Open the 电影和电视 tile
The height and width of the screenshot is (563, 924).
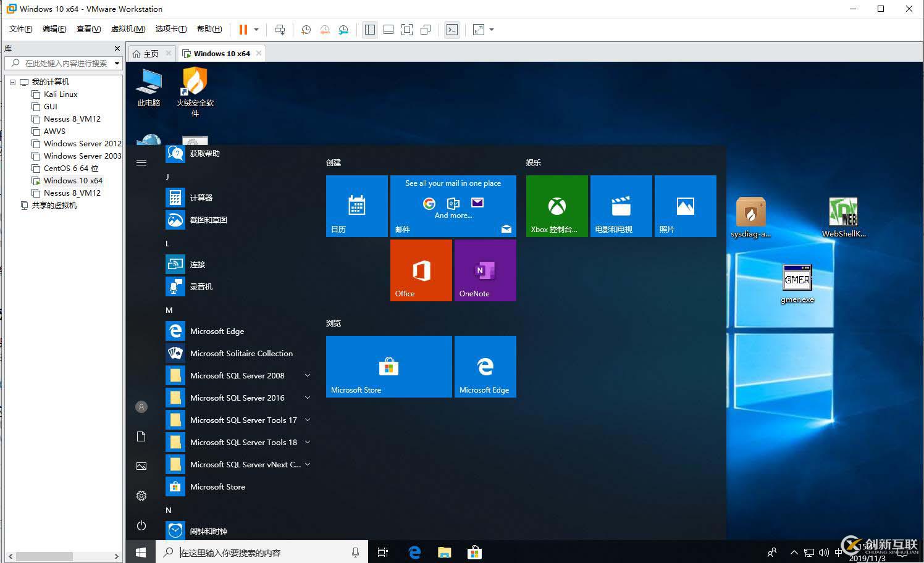[621, 206]
